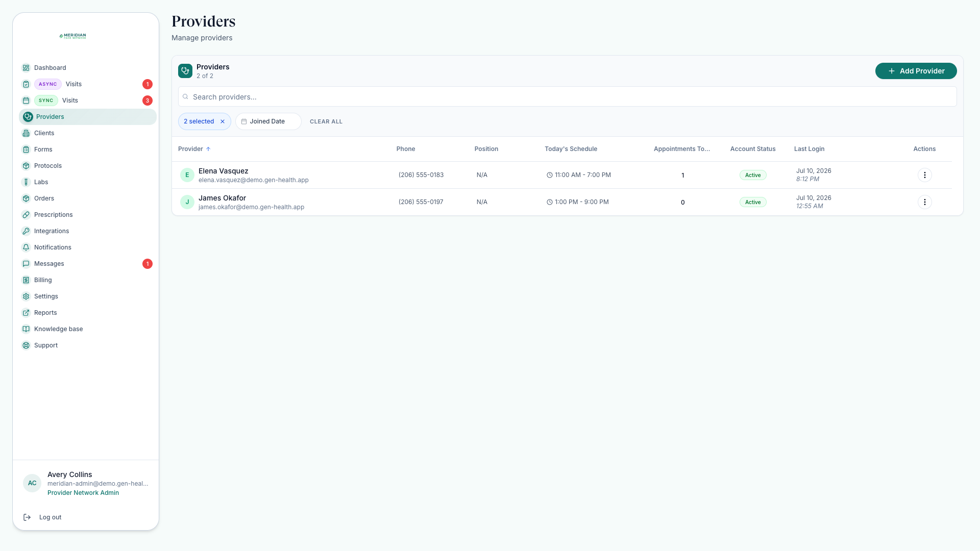The image size is (980, 551).
Task: Click the Prescriptions pill icon
Action: (26, 215)
